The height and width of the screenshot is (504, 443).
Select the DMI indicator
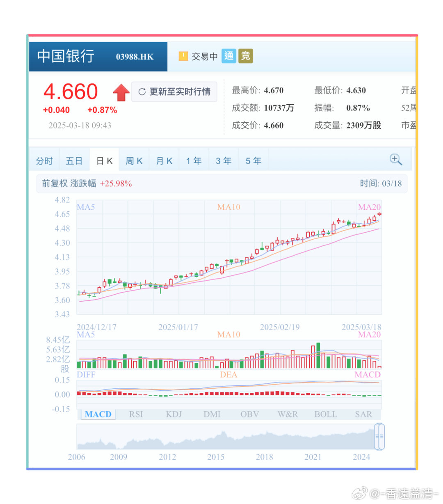click(x=212, y=414)
